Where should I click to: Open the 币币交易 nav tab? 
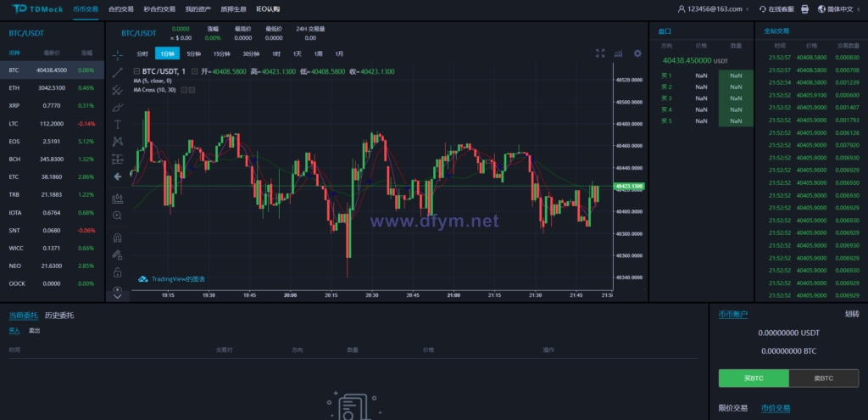86,8
